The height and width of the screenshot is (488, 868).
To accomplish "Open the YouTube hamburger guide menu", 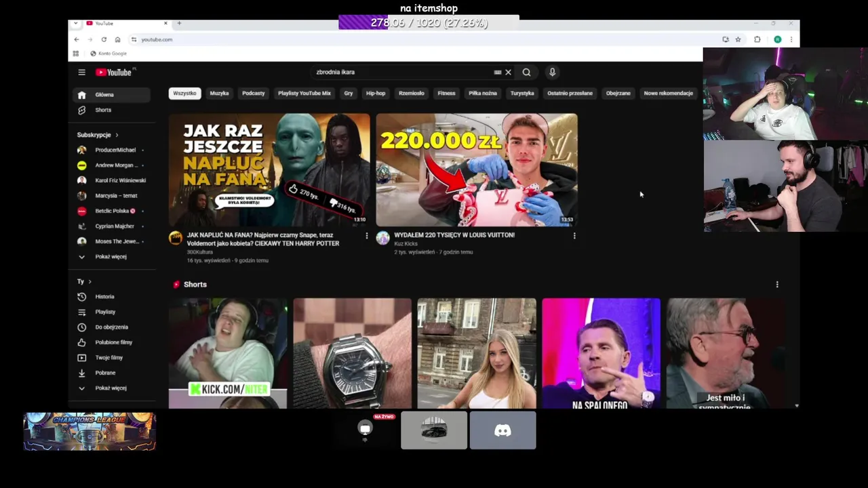I will pos(81,72).
